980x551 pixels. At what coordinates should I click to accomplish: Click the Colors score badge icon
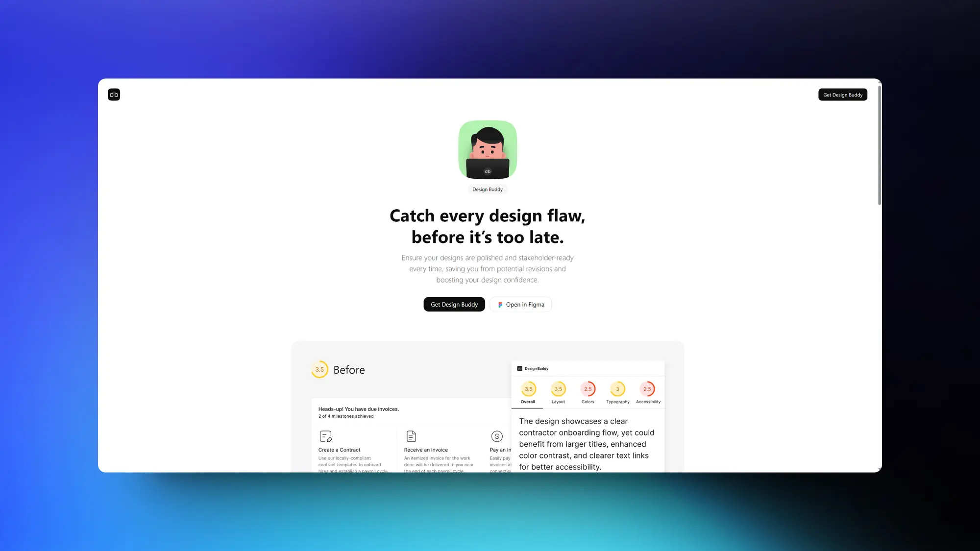[x=588, y=389]
